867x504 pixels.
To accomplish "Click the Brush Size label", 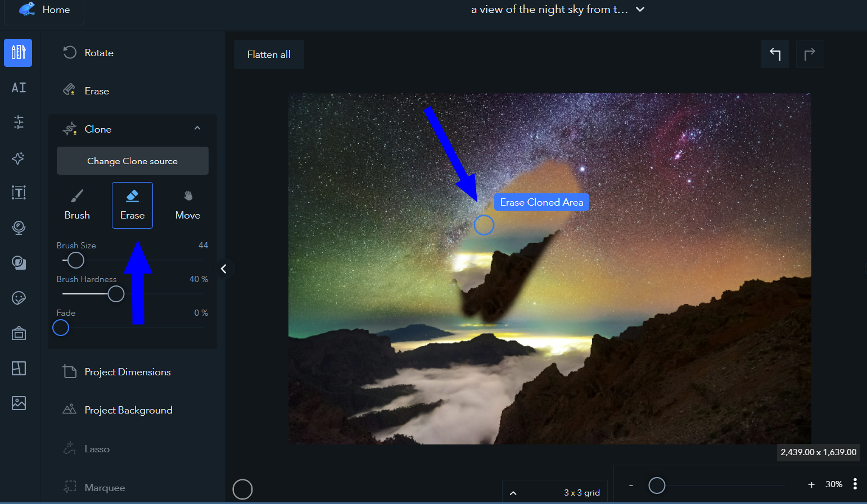I will pyautogui.click(x=76, y=246).
